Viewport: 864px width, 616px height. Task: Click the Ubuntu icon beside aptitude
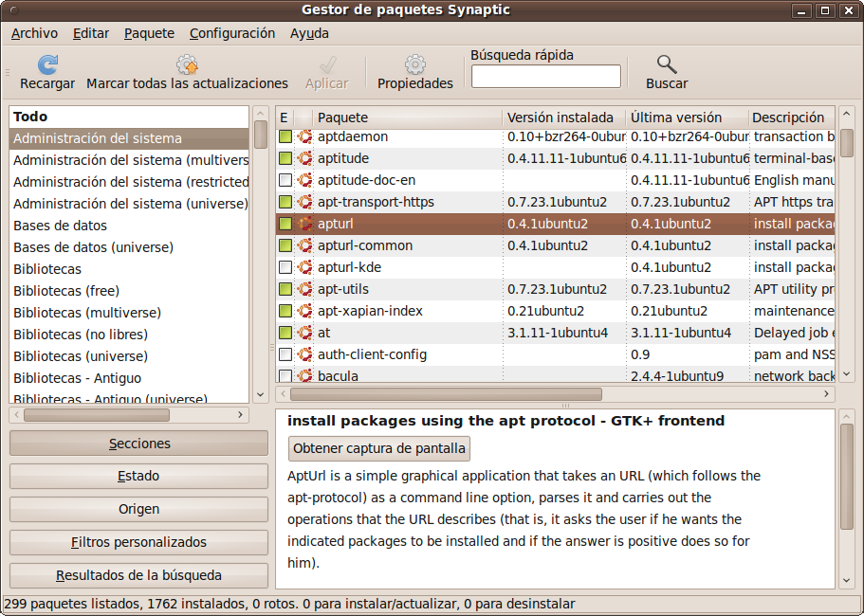point(304,158)
